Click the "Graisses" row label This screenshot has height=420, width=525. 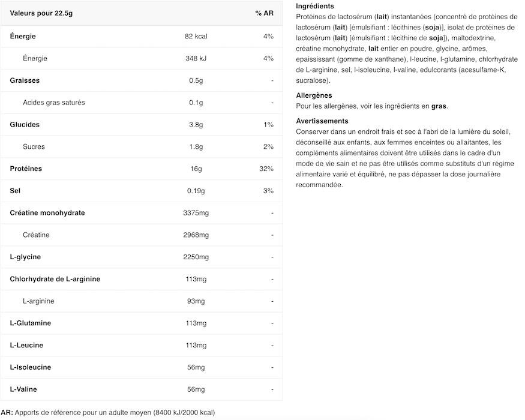coord(25,80)
